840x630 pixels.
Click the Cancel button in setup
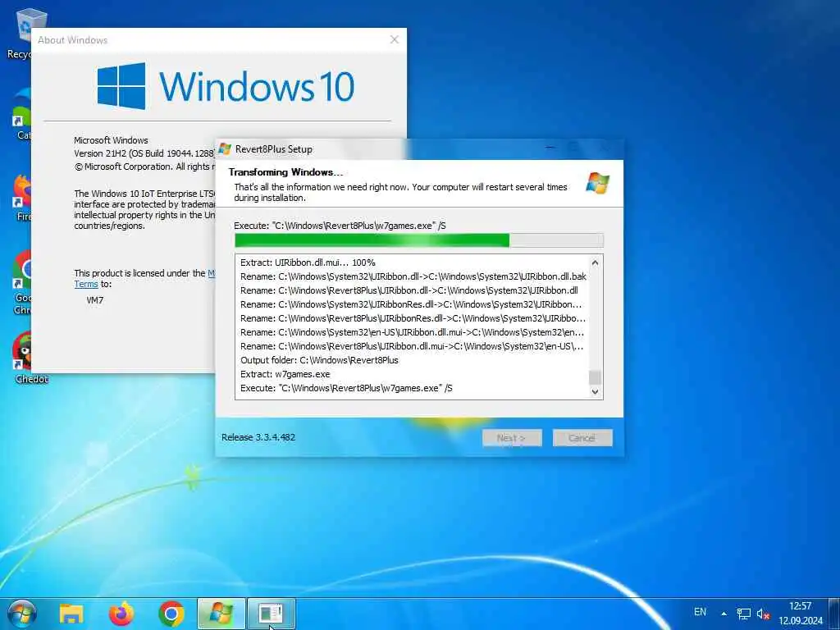pyautogui.click(x=582, y=438)
